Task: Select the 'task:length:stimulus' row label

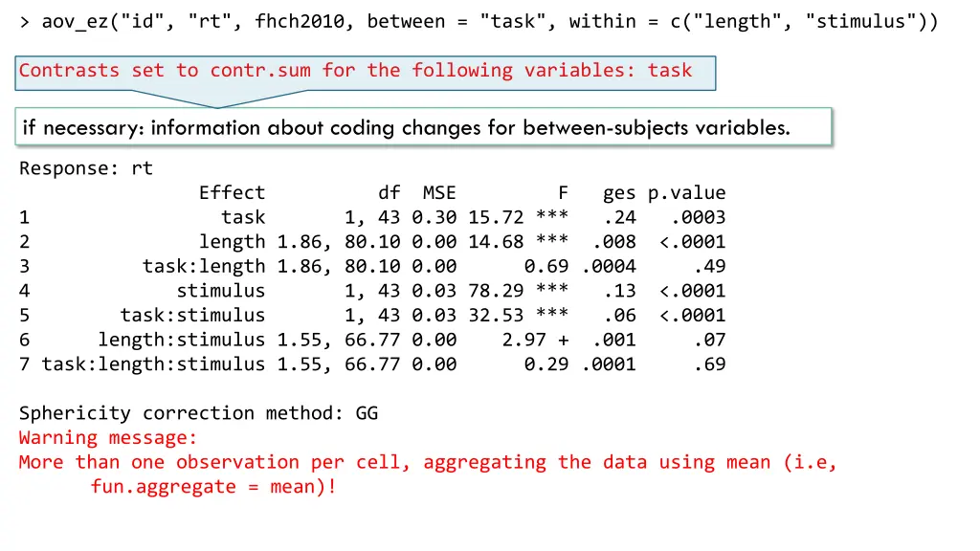Action: pos(154,364)
